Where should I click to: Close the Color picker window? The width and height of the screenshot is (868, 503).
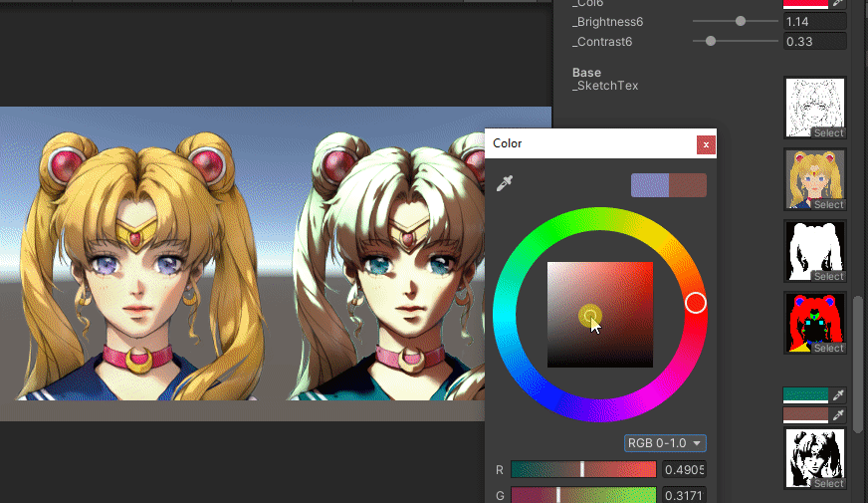[706, 144]
